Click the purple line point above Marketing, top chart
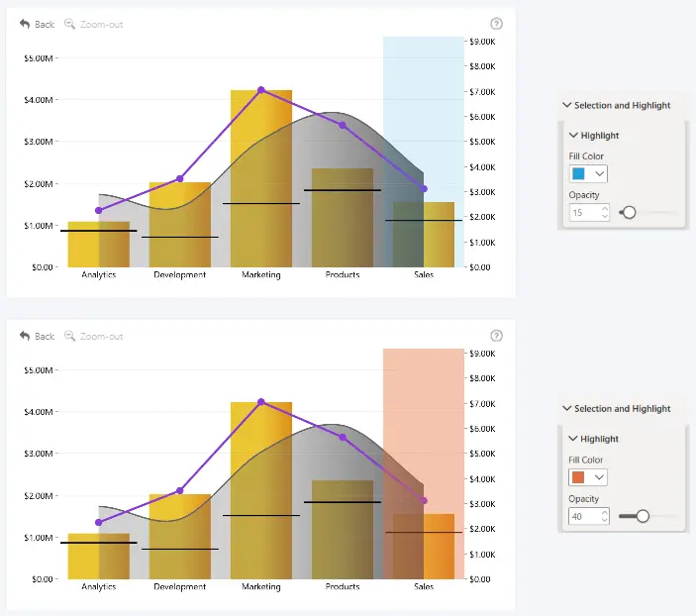This screenshot has height=616, width=696. [x=261, y=90]
